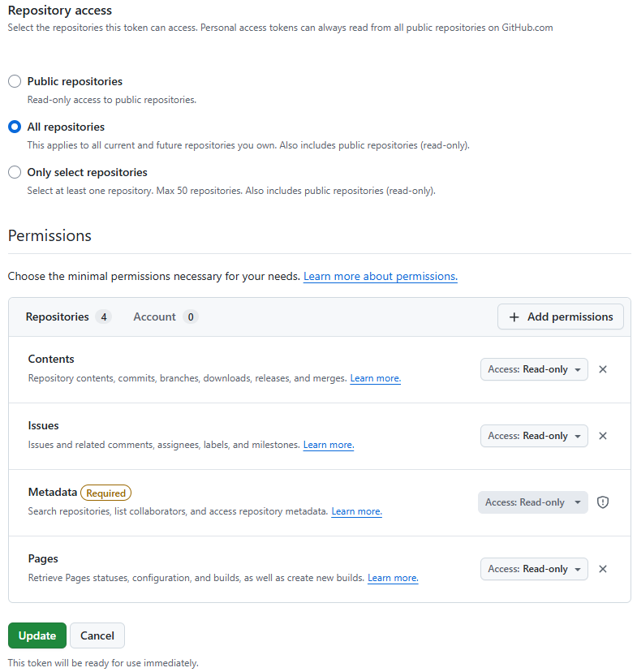The width and height of the screenshot is (637, 672).
Task: Open Learn more about permissions link
Action: coord(380,277)
